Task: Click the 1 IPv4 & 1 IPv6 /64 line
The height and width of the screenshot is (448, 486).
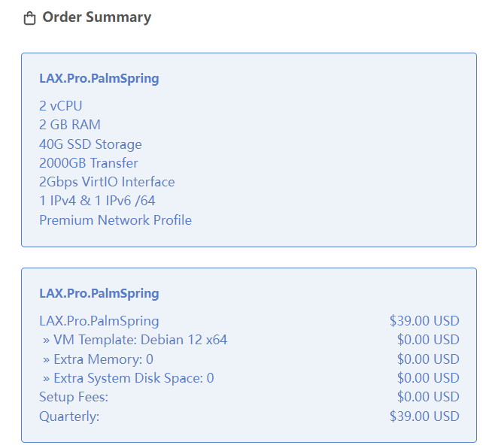Action: tap(97, 201)
